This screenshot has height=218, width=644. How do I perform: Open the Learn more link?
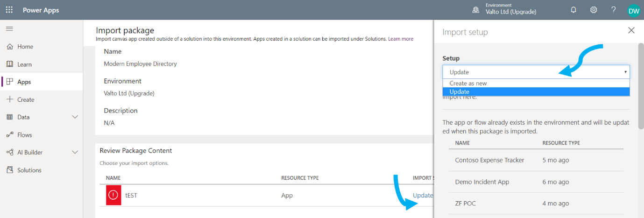point(401,39)
